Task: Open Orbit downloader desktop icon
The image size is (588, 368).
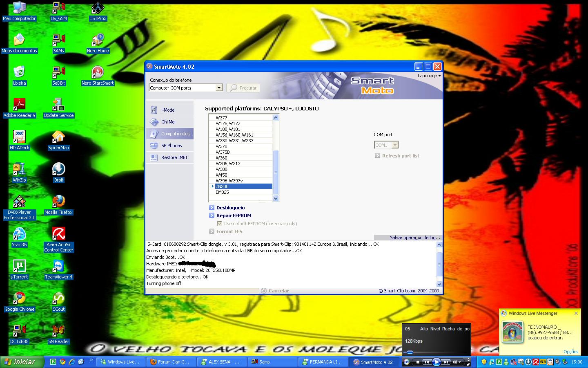Action: 59,173
